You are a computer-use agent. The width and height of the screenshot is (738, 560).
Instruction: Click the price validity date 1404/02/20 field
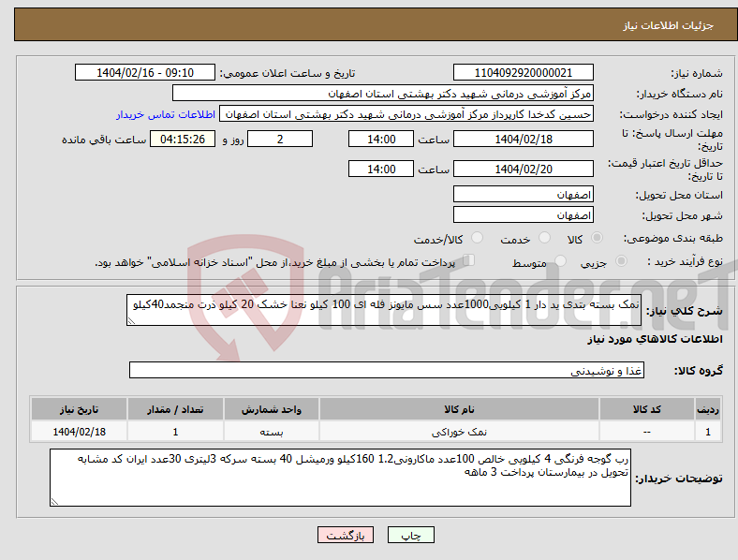click(x=523, y=169)
